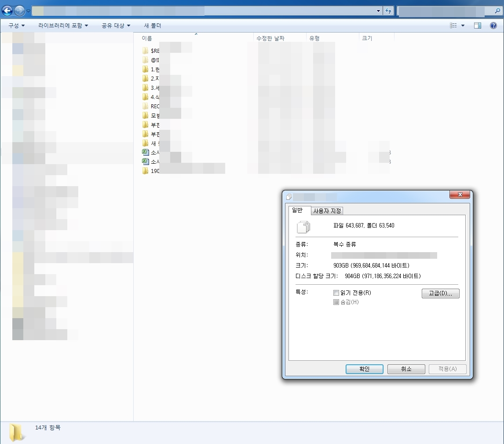
Task: Click the file count text 파일 643,687
Action: pyautogui.click(x=348, y=225)
